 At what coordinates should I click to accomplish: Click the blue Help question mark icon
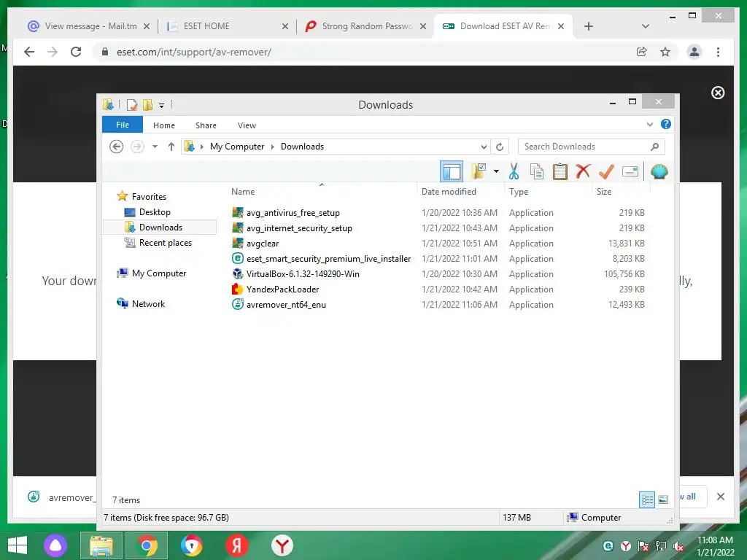(x=665, y=124)
